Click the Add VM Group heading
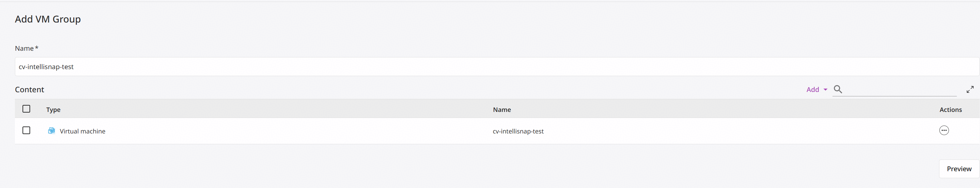The height and width of the screenshot is (188, 980). click(x=48, y=19)
